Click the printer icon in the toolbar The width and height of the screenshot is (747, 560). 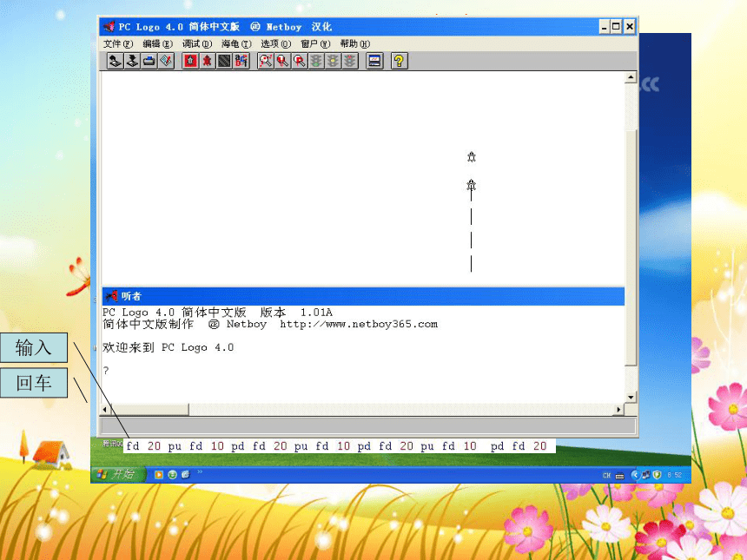tap(149, 61)
